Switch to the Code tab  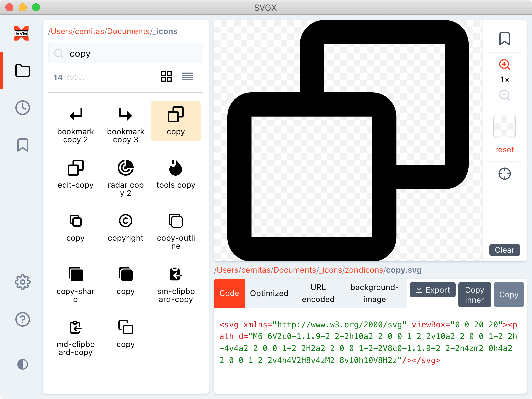229,293
